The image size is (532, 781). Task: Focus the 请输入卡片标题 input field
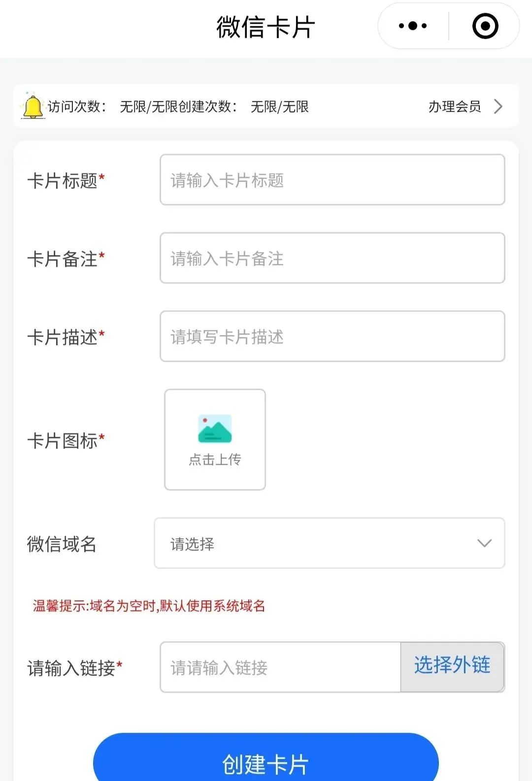(x=332, y=180)
